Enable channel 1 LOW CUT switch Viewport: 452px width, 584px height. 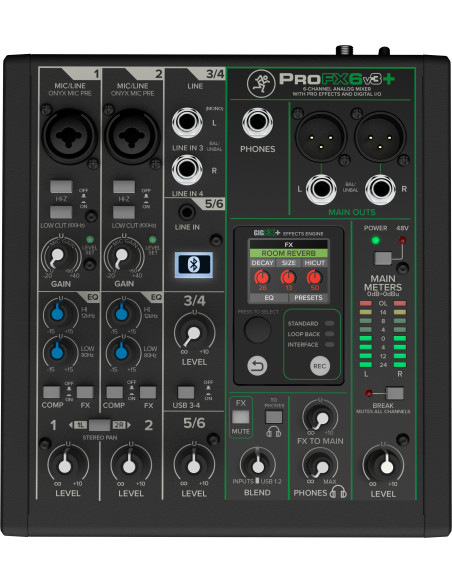click(61, 212)
